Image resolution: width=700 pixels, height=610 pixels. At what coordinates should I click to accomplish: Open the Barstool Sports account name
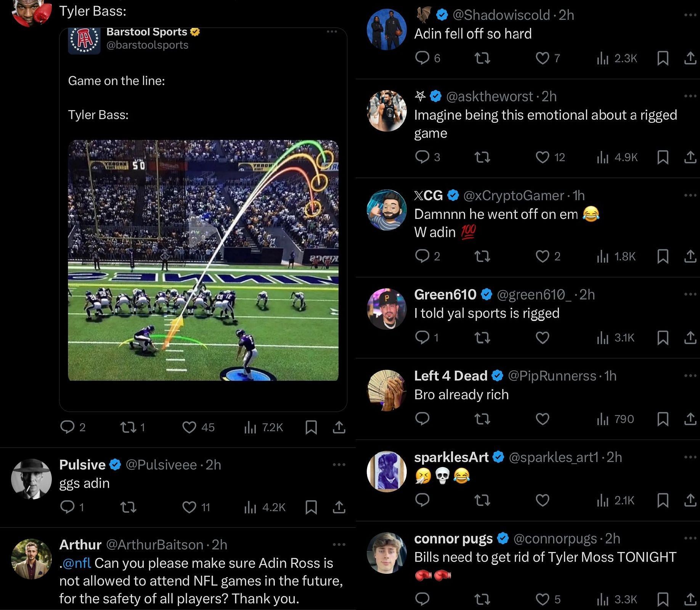click(x=146, y=32)
